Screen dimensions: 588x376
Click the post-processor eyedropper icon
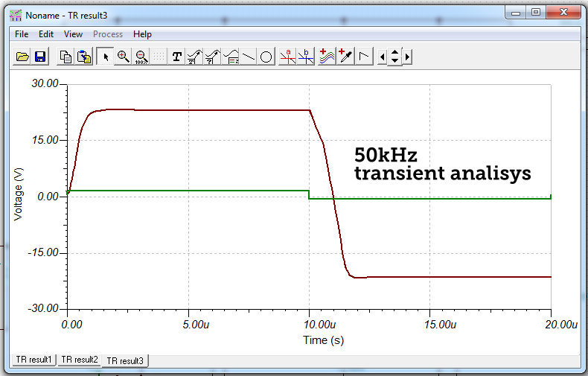[345, 57]
